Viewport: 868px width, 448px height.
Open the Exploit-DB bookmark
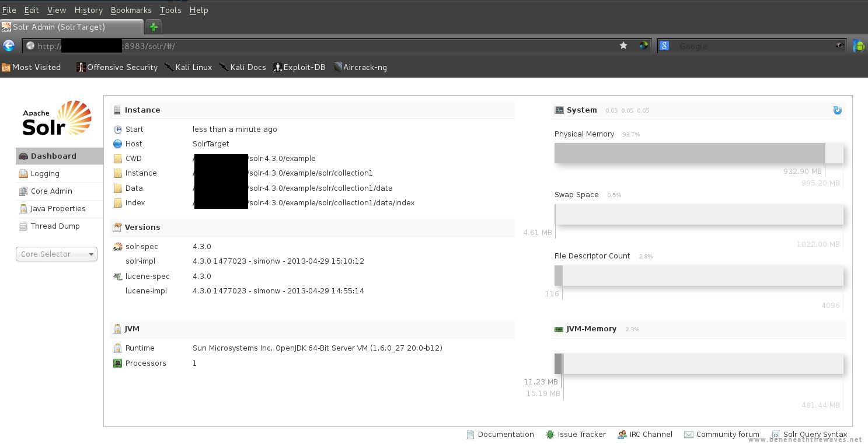tap(299, 67)
